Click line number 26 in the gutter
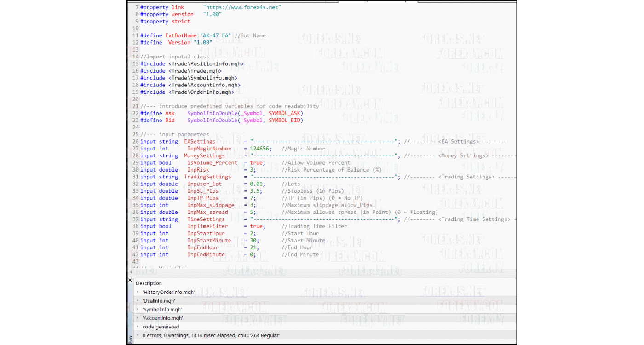Viewport: 644px width, 345px height. (135, 141)
